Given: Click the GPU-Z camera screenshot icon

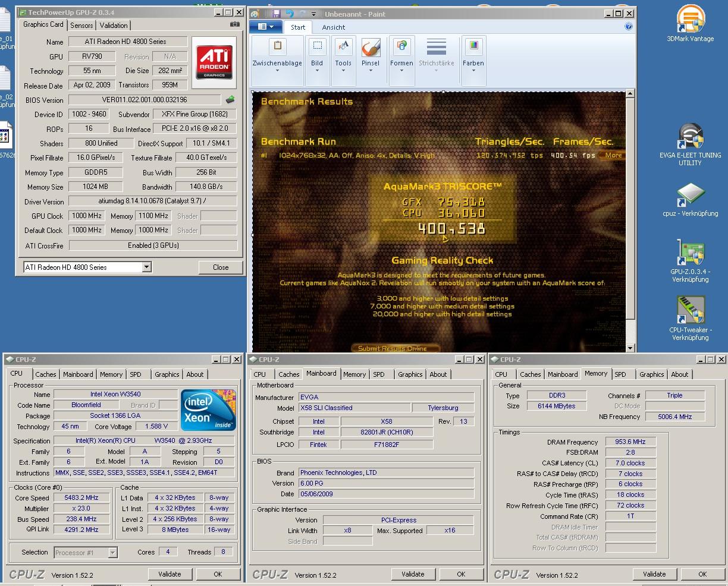Looking at the screenshot, I should [235, 25].
